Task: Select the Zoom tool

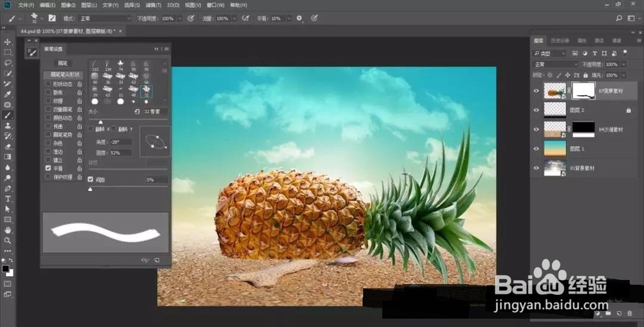Action: (x=7, y=241)
